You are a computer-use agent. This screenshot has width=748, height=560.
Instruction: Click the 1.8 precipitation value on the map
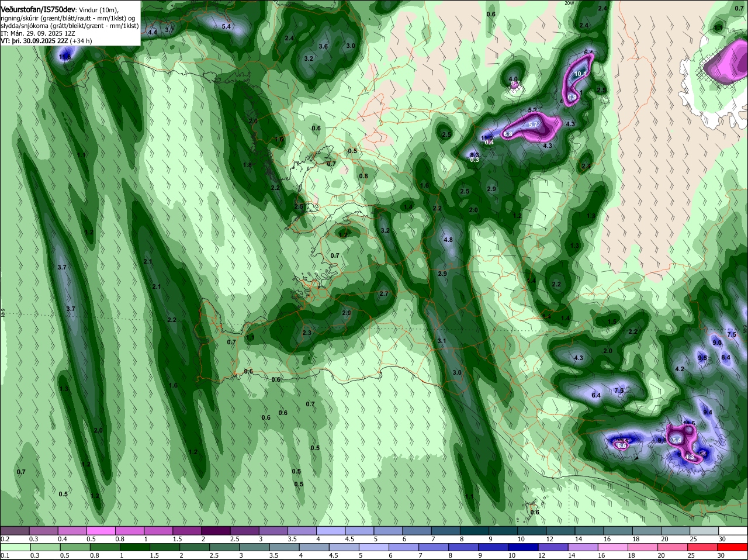(247, 165)
